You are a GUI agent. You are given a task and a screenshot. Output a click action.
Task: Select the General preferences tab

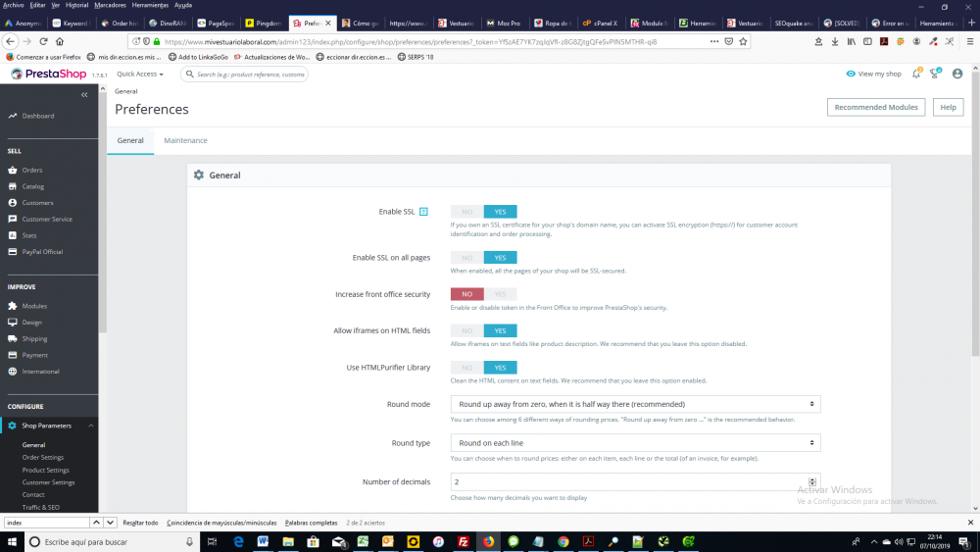[x=130, y=140]
